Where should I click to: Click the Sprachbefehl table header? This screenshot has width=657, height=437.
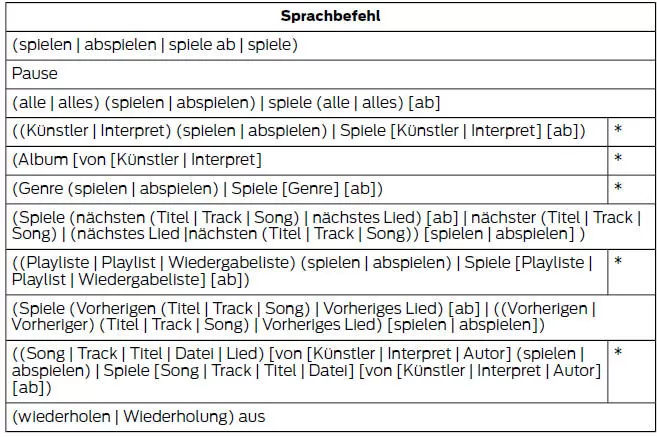pos(331,16)
